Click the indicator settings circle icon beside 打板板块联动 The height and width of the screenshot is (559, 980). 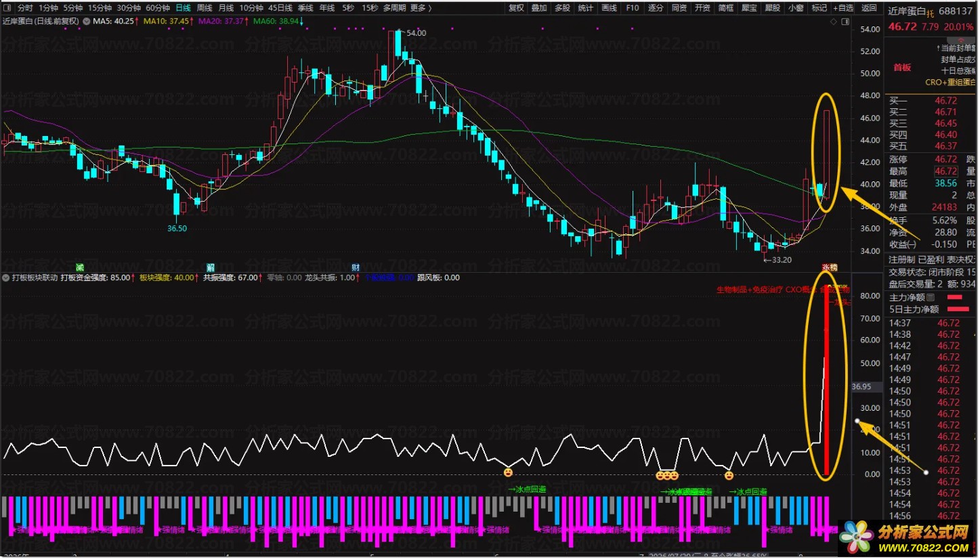[6, 277]
